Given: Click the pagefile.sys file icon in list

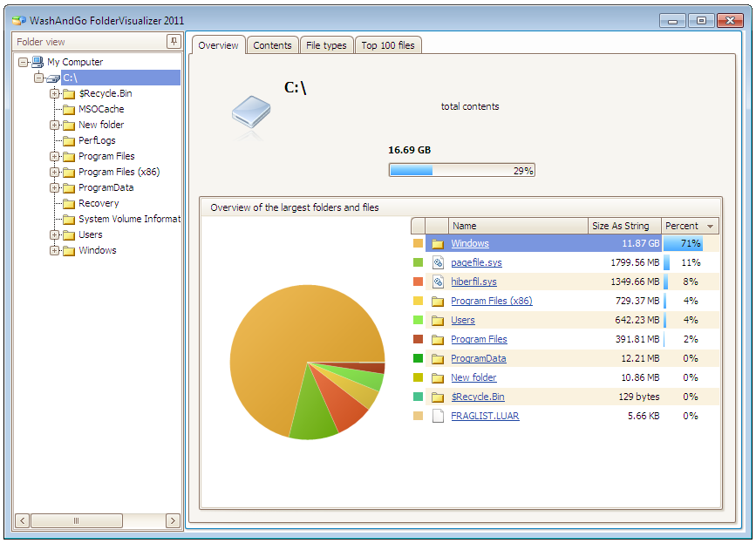Looking at the screenshot, I should point(438,262).
